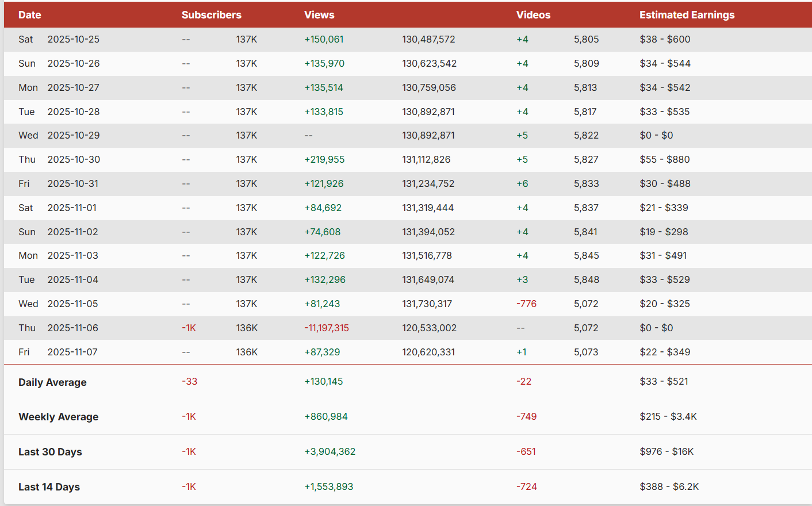Select the $55 - $880 earnings cell
The height and width of the screenshot is (506, 812).
tap(664, 159)
